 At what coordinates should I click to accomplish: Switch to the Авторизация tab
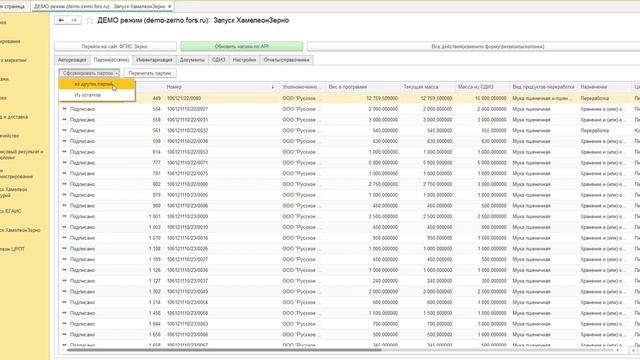pyautogui.click(x=72, y=60)
